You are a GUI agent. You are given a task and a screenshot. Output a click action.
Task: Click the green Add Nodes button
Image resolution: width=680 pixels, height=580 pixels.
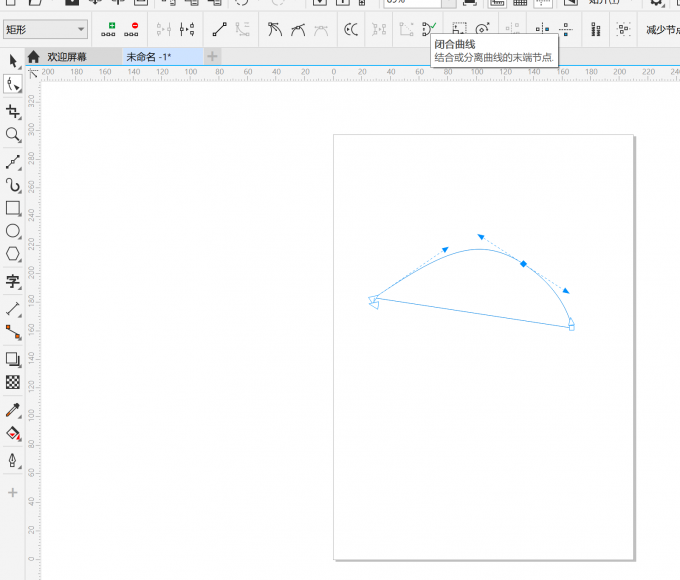tap(110, 30)
